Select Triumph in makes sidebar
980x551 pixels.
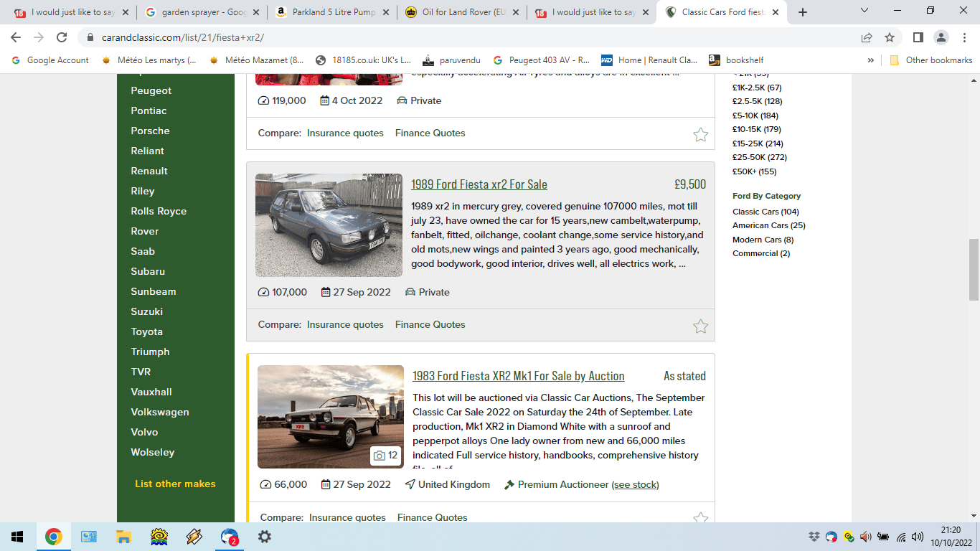151,352
